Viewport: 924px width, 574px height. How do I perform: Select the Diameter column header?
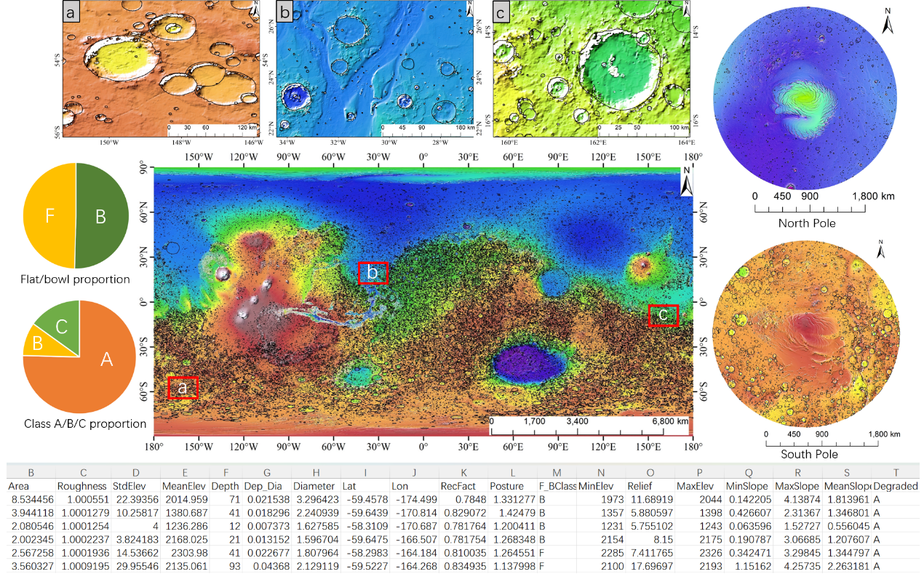tap(314, 485)
